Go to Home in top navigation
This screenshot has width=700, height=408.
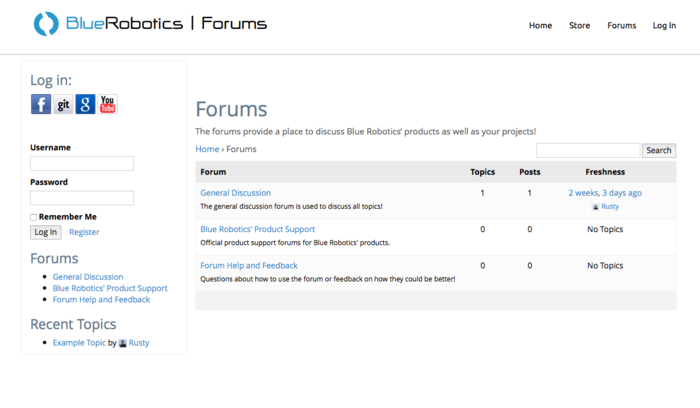(540, 26)
